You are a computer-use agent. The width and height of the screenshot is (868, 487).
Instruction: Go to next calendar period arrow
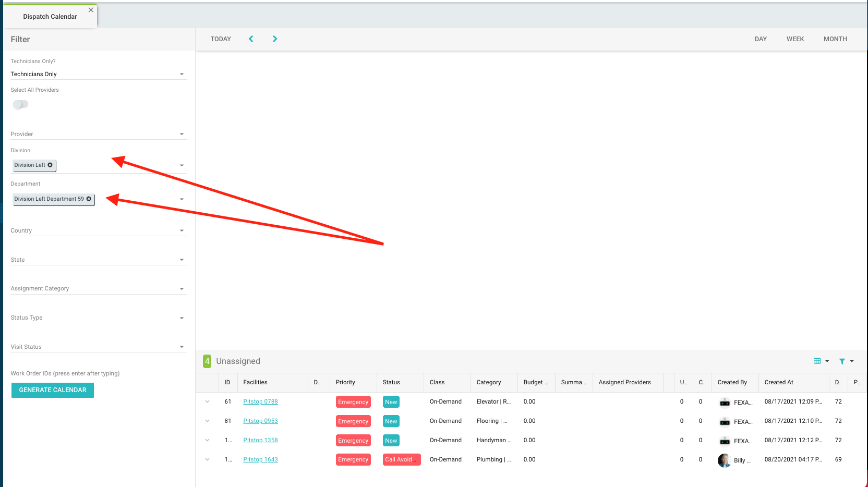[x=275, y=39]
